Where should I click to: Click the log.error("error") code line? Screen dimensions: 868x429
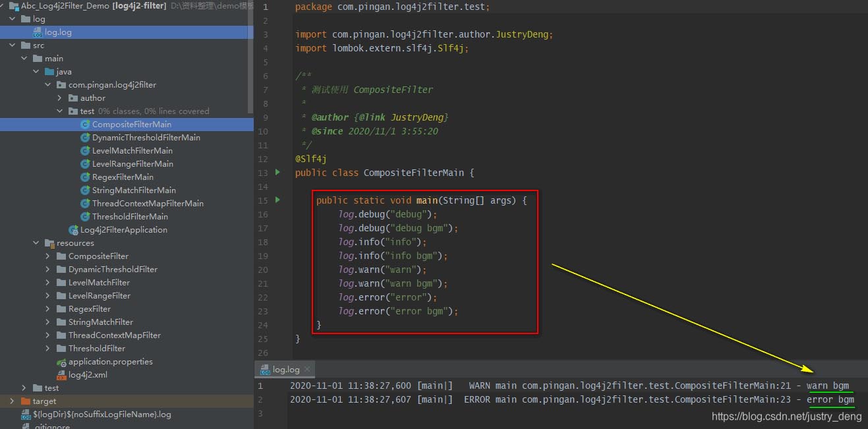click(x=388, y=297)
